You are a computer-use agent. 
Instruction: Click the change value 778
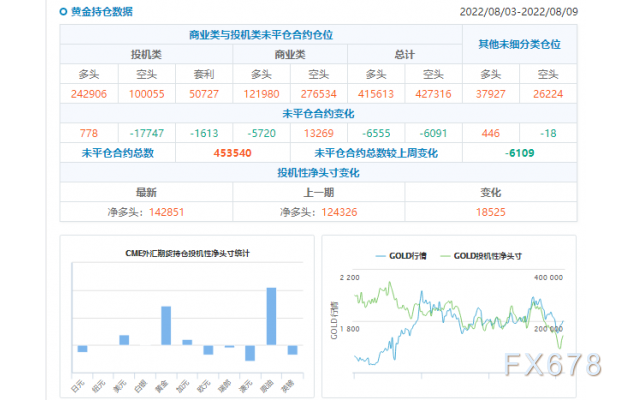[x=89, y=133]
